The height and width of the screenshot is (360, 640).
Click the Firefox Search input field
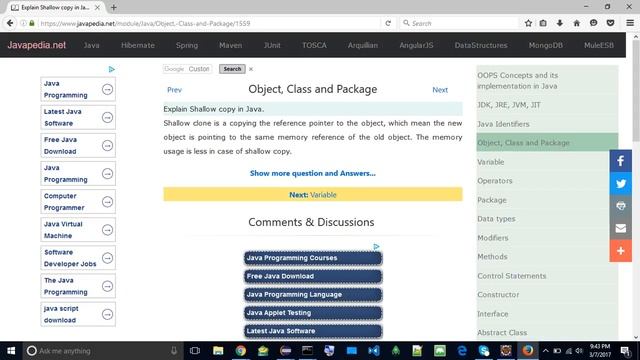point(459,23)
